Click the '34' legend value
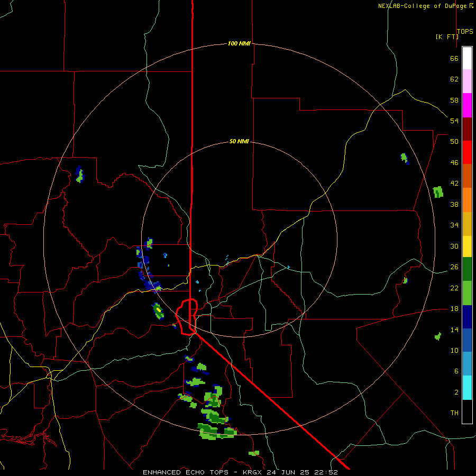This screenshot has width=476, height=476. click(x=454, y=225)
